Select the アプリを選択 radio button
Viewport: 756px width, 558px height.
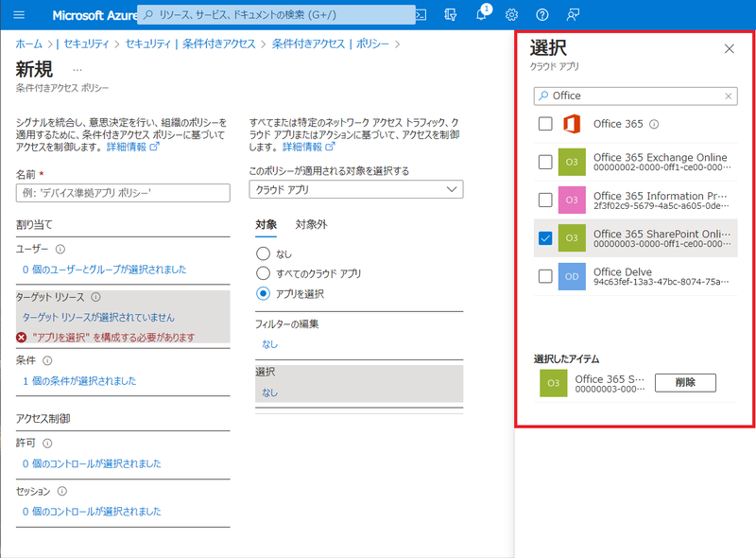(x=263, y=293)
